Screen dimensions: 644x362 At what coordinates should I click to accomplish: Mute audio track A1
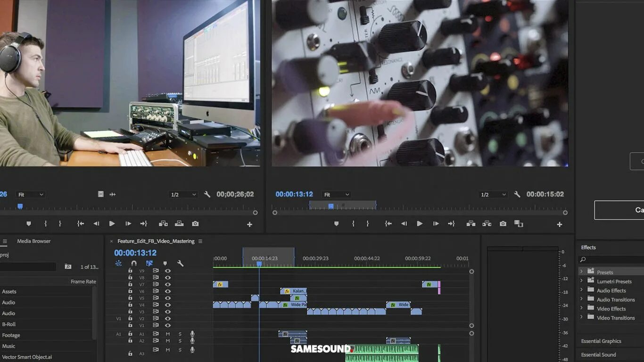click(x=167, y=334)
